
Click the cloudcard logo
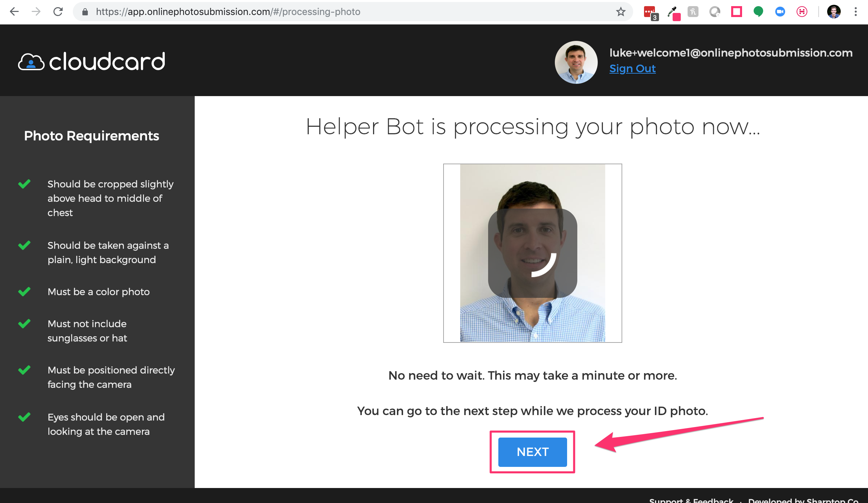(92, 62)
